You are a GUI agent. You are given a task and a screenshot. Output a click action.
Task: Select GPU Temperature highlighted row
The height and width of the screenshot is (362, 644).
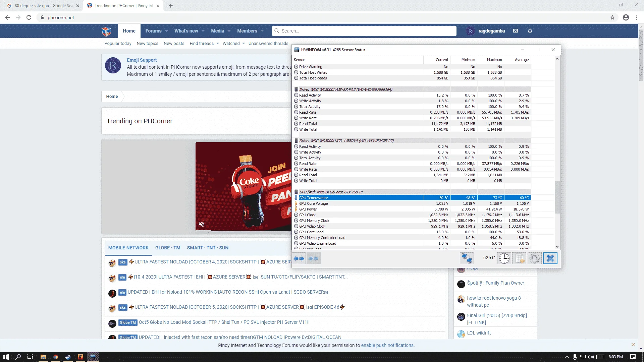coord(412,198)
